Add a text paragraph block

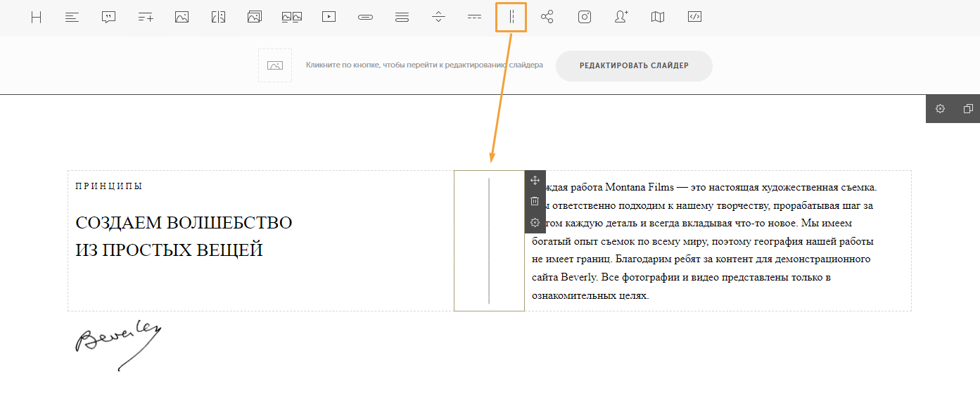coord(72,18)
